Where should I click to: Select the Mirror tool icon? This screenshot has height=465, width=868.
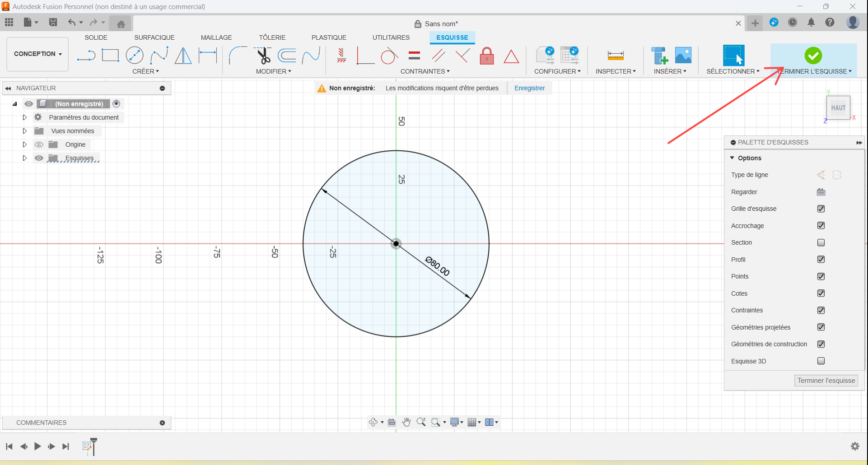pyautogui.click(x=183, y=56)
